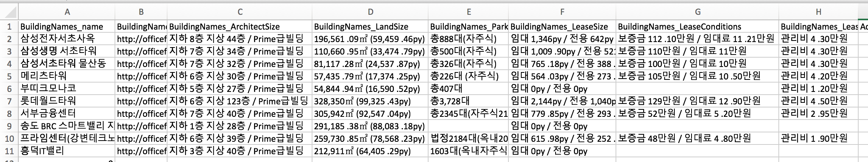The height and width of the screenshot is (162, 868).
Task: Click 지하 6층 지상 123층 cell
Action: coord(240,101)
